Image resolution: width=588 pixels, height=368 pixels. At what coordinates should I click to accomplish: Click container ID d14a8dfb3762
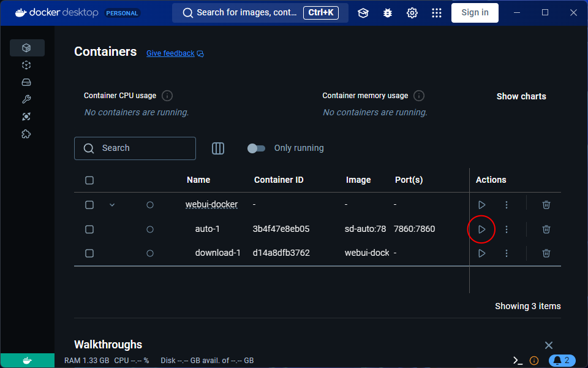tap(281, 253)
